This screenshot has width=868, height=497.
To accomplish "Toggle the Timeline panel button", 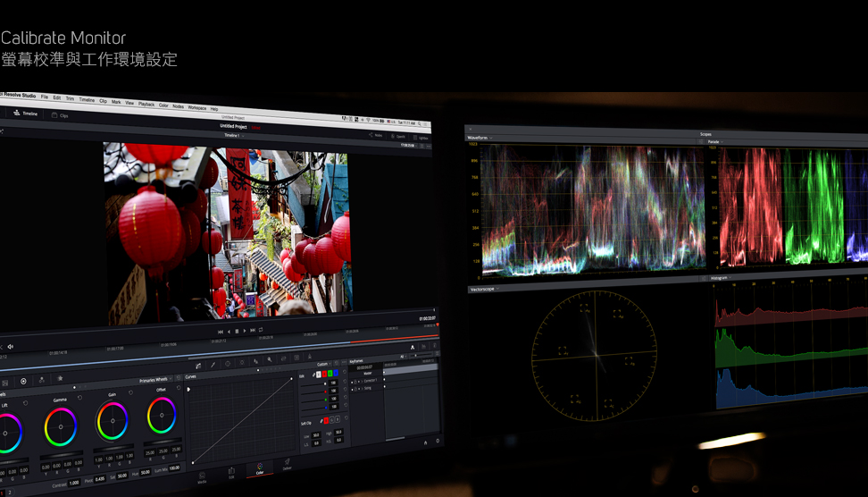I will pos(26,113).
